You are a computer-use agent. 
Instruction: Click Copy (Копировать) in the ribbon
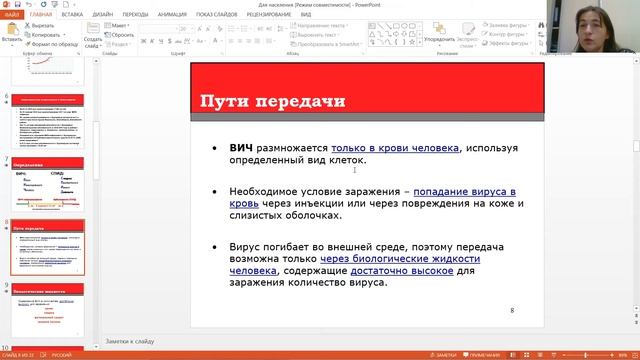(42, 35)
